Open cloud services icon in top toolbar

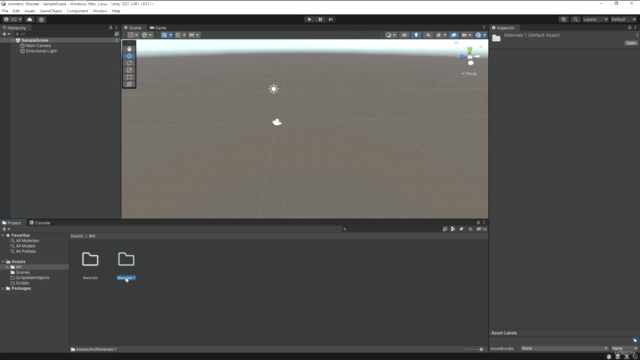tap(29, 19)
